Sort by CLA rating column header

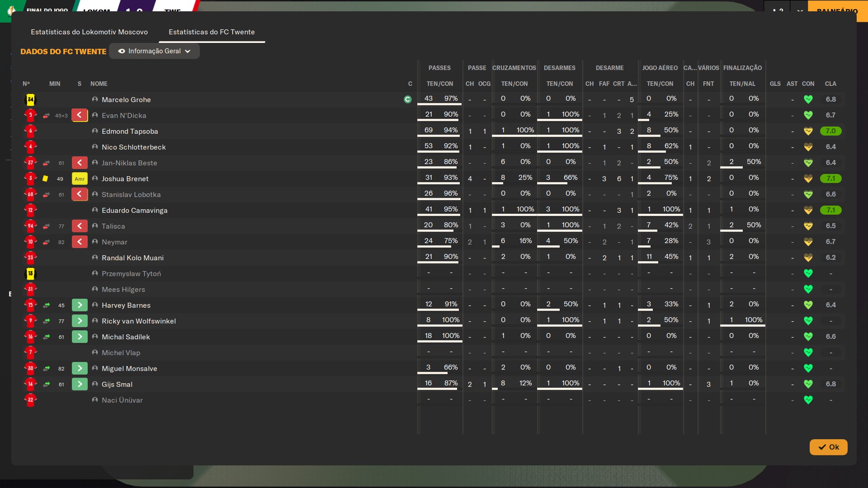click(830, 84)
